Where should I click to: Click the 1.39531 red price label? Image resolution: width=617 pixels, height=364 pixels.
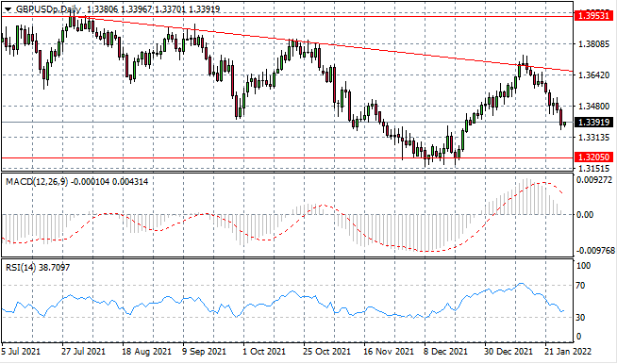[x=593, y=16]
